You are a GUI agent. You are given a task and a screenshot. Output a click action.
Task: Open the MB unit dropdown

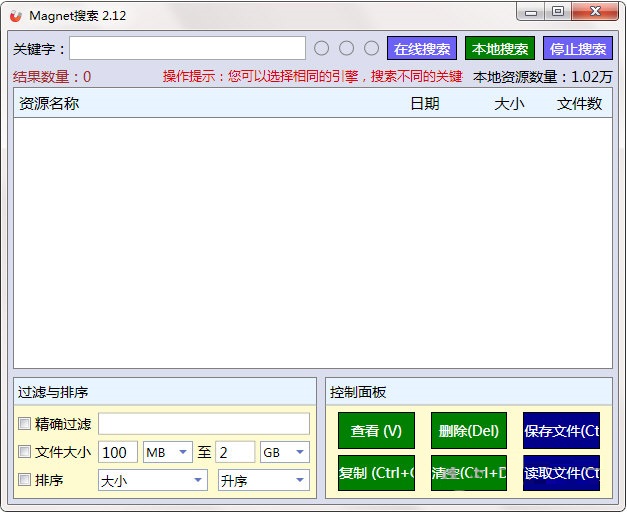tap(168, 452)
